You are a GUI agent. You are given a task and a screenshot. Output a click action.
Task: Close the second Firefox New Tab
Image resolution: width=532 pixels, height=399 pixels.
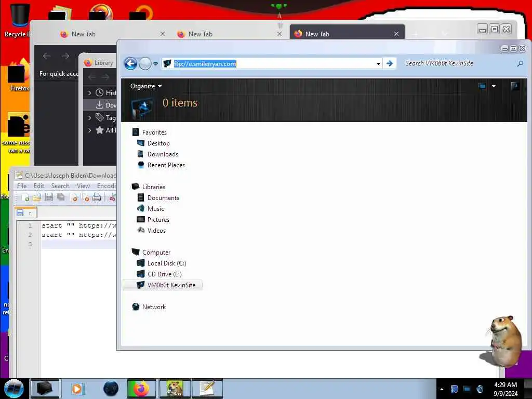point(280,34)
